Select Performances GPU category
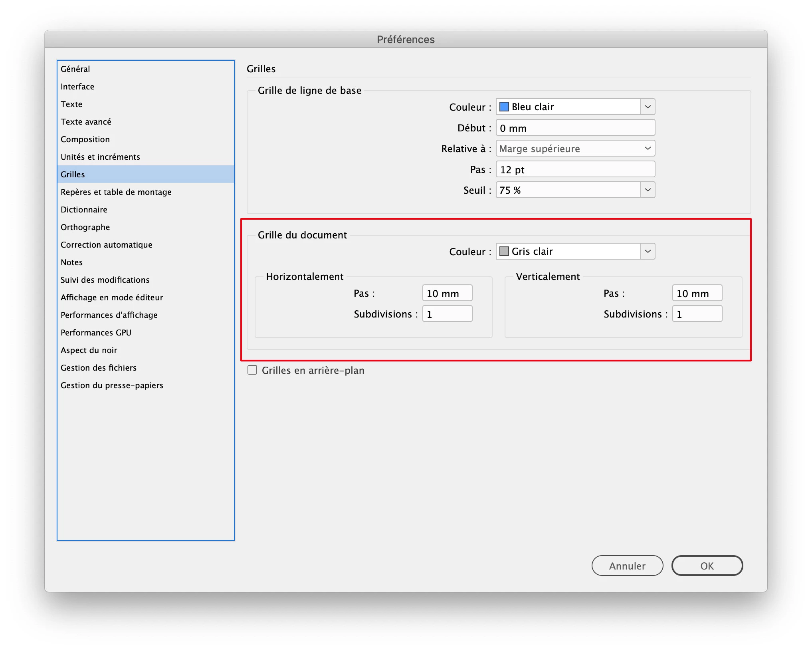This screenshot has width=812, height=651. tap(96, 333)
